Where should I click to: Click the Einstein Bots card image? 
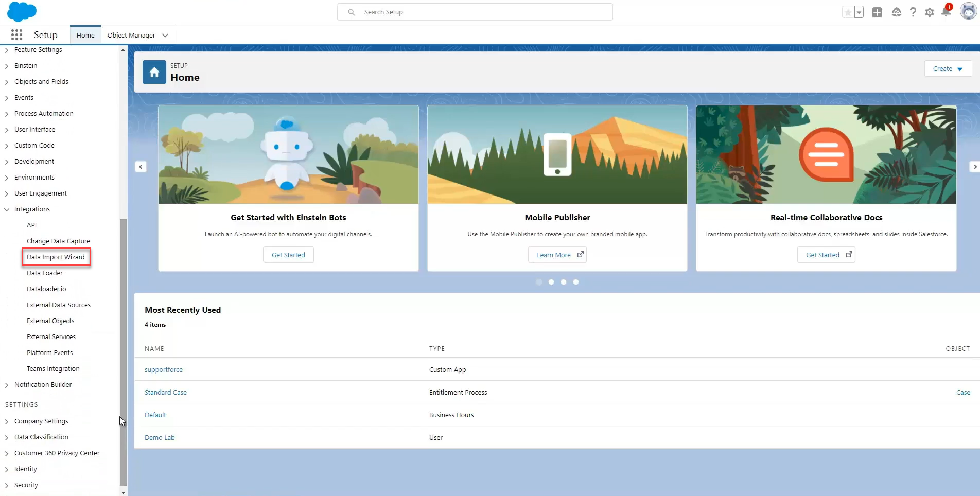pyautogui.click(x=288, y=154)
